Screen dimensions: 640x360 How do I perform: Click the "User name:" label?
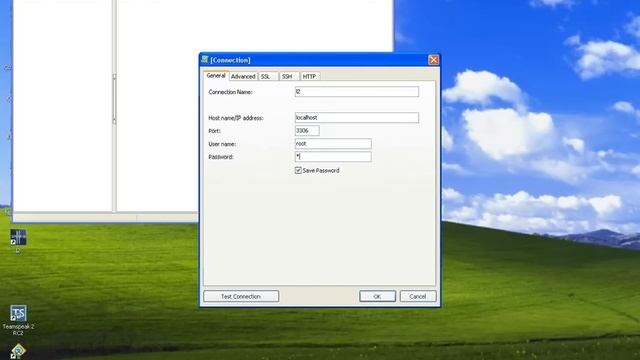(x=222, y=144)
